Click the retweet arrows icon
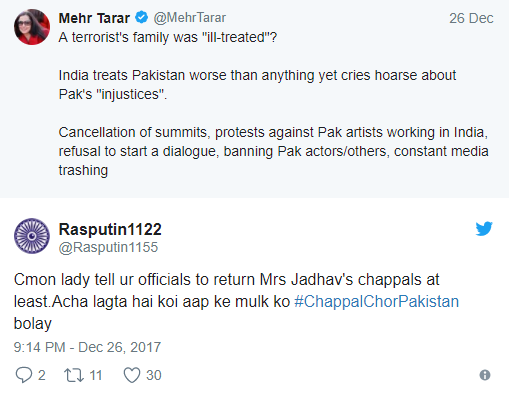 click(74, 375)
